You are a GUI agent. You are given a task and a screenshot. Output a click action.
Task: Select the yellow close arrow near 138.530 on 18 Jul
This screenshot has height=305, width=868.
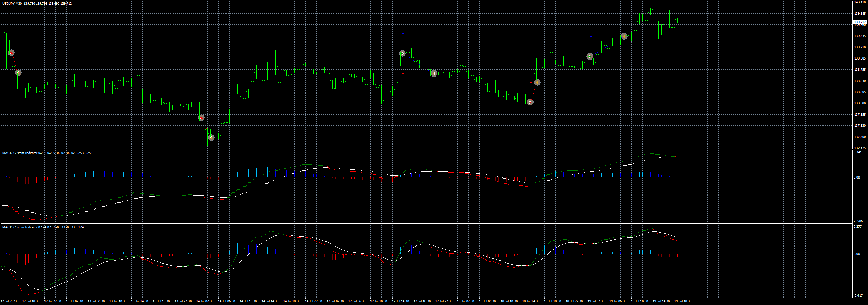[537, 83]
